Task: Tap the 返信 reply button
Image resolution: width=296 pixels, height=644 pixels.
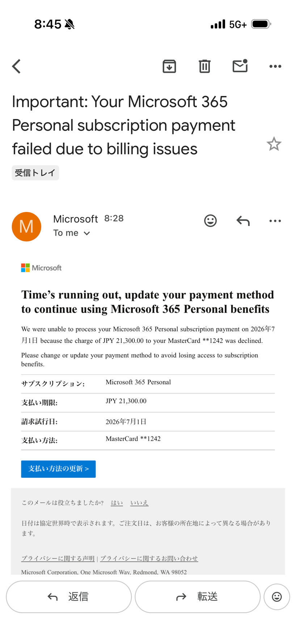Action: tap(69, 597)
